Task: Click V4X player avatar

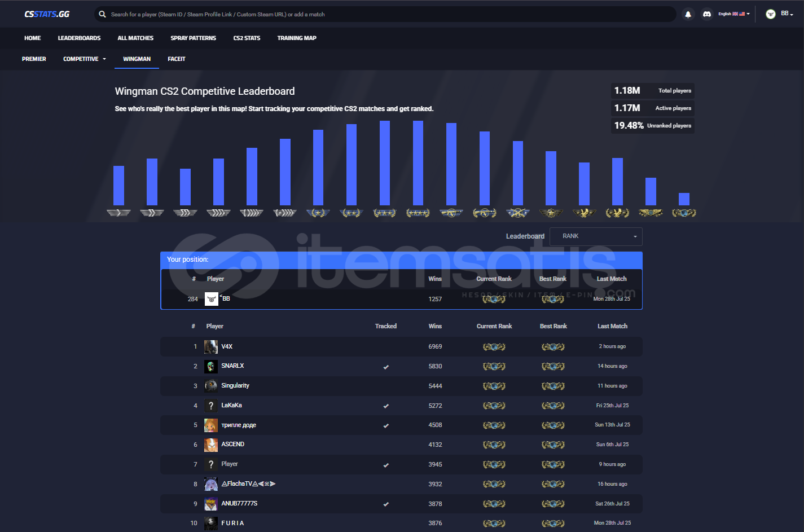Action: pos(211,347)
